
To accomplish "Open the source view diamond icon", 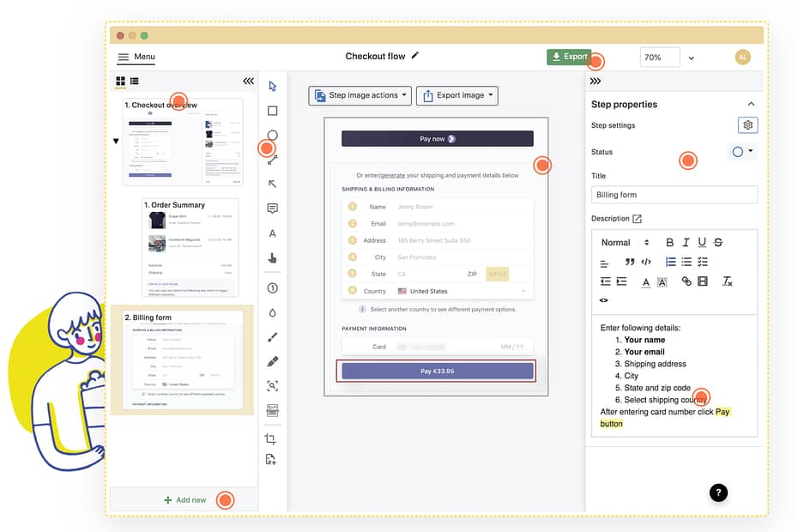I will click(603, 300).
